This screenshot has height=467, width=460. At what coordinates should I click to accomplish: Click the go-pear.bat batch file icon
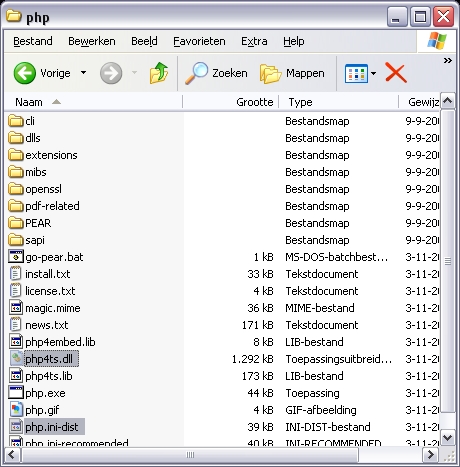tap(16, 257)
